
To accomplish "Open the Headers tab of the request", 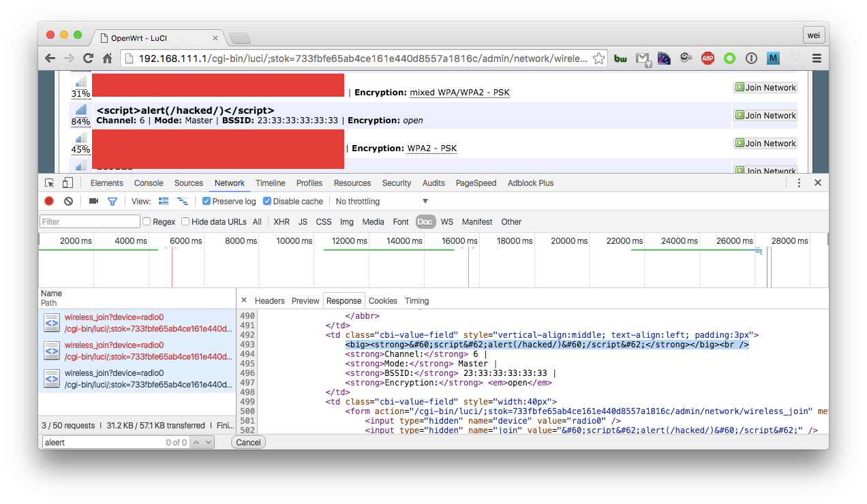I will [269, 301].
